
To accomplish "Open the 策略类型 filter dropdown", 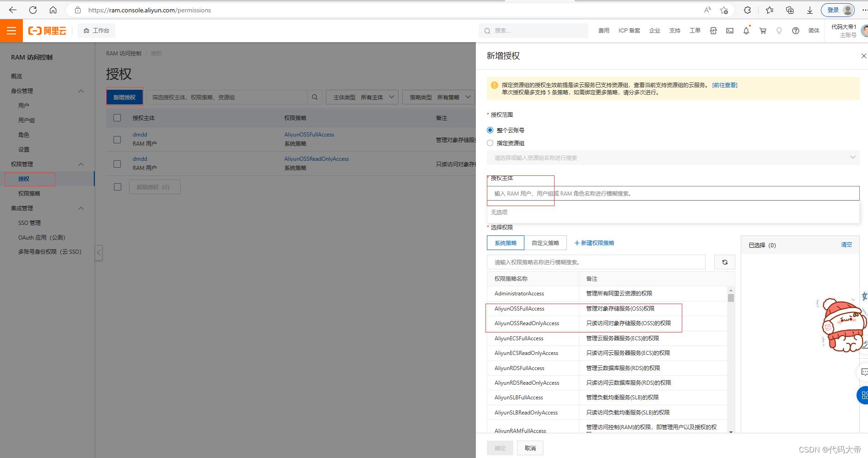I will [x=438, y=97].
